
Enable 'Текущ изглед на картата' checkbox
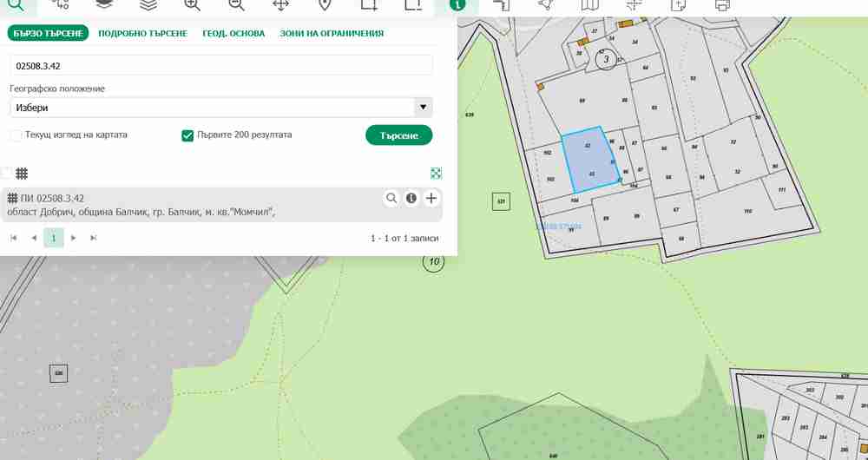click(x=16, y=135)
